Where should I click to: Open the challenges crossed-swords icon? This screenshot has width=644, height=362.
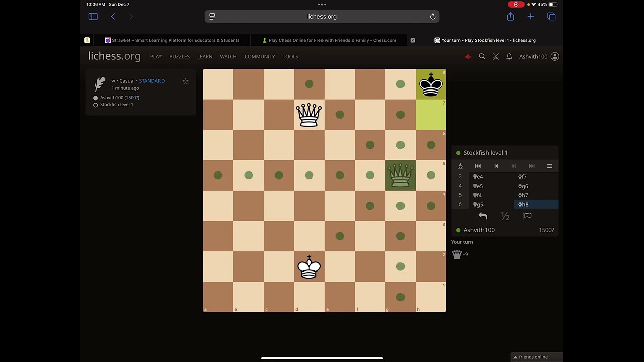click(x=496, y=57)
